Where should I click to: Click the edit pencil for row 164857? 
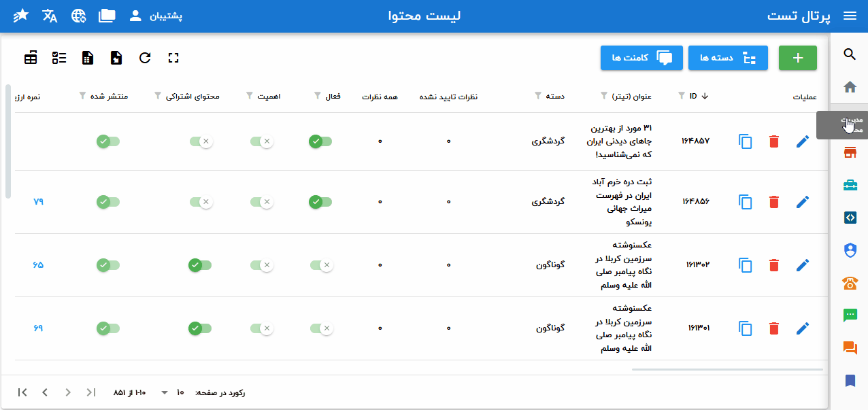803,141
